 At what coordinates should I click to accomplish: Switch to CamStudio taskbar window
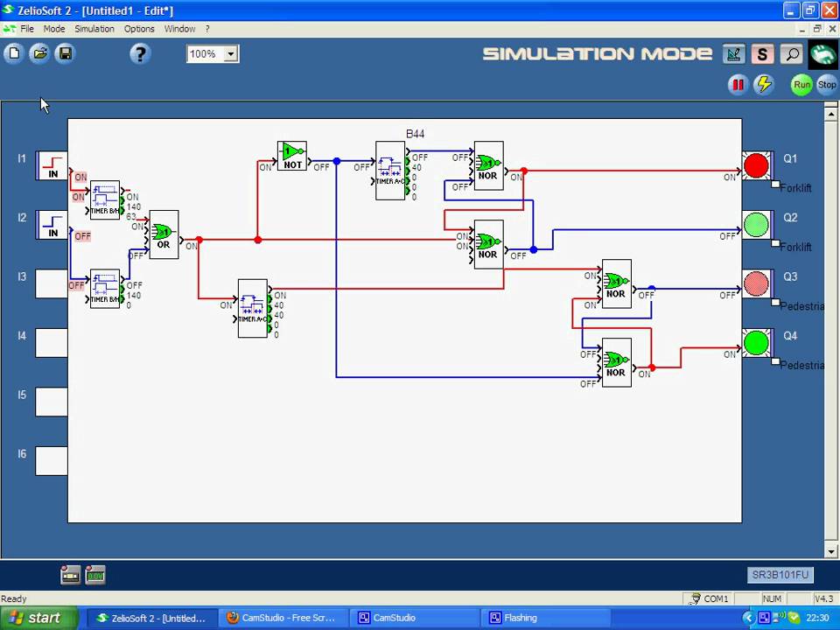414,619
